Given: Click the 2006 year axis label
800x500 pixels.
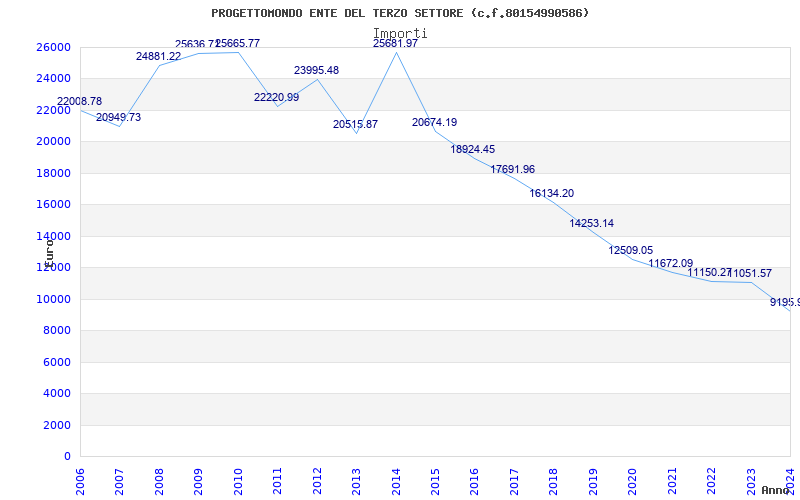Looking at the screenshot, I should [x=80, y=481].
